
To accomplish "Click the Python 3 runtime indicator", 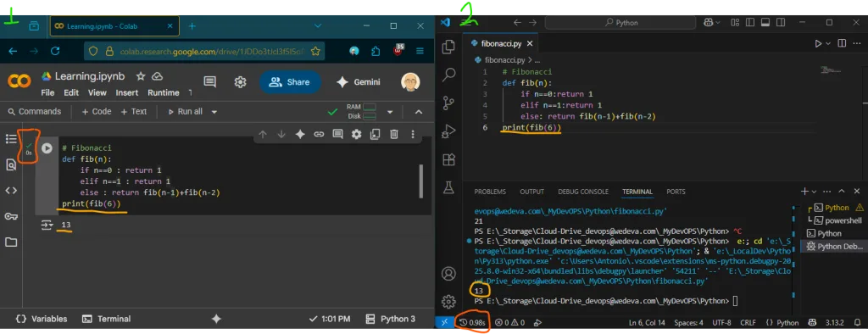I will (390, 319).
